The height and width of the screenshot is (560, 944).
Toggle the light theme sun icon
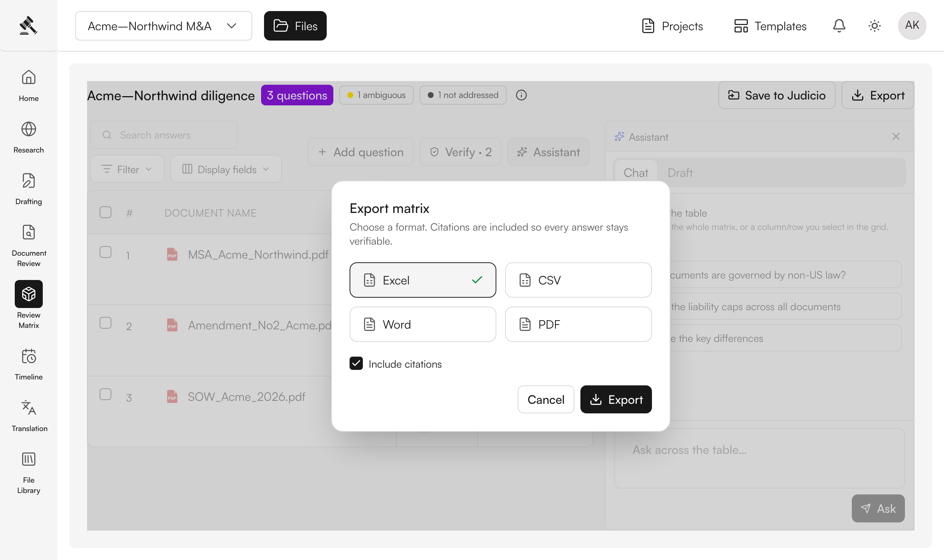coord(874,26)
